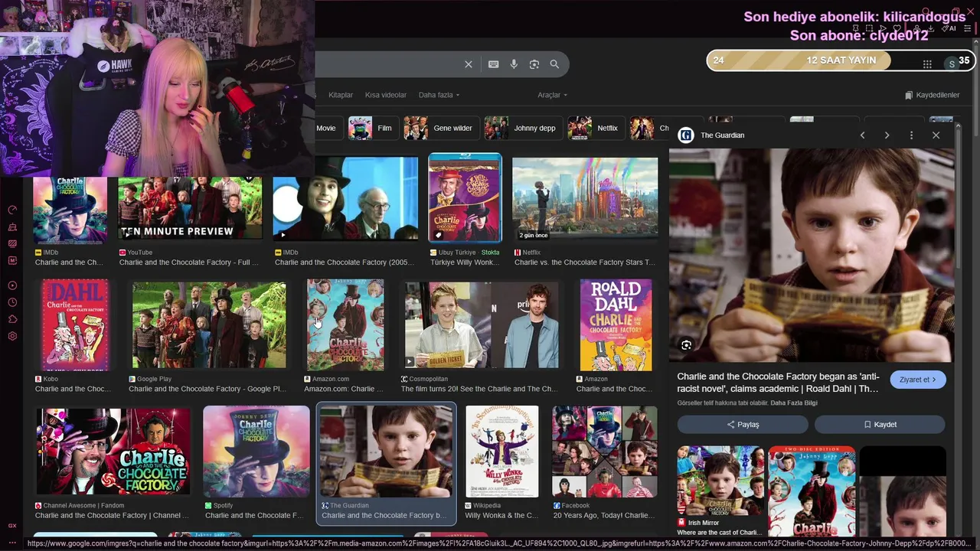
Task: Click the preview panel vertical scrollbar
Action: (x=958, y=199)
